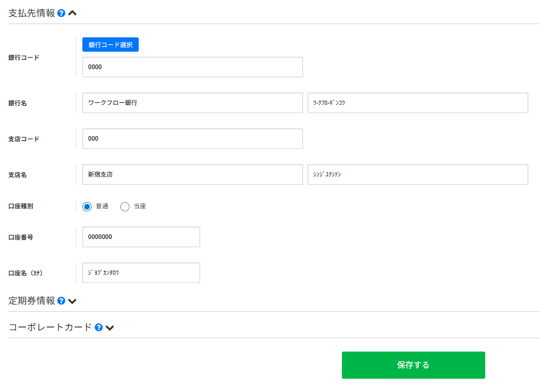
Task: Select the 普通 account type
Action: (x=87, y=207)
